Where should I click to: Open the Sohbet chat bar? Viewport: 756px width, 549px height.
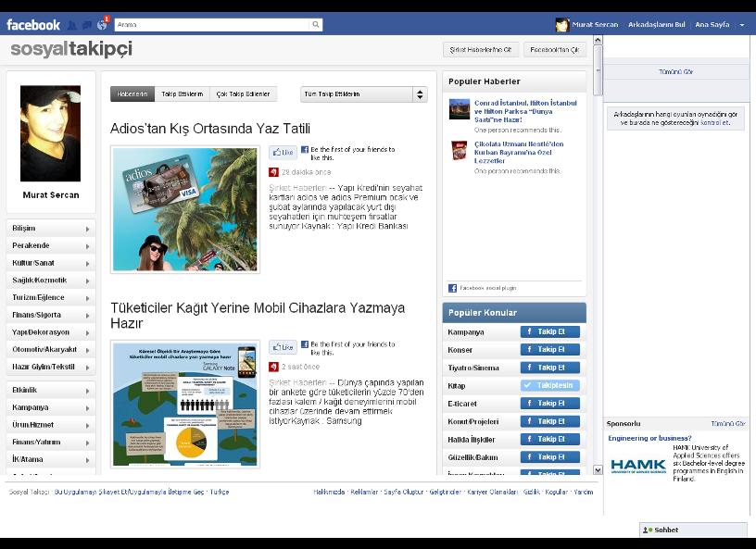coord(693,530)
